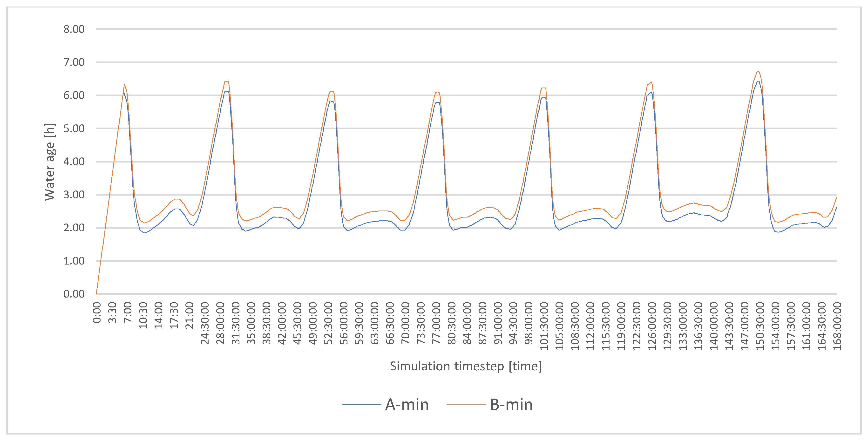
Task: Click the 5.00 y-axis label
Action: pos(74,129)
